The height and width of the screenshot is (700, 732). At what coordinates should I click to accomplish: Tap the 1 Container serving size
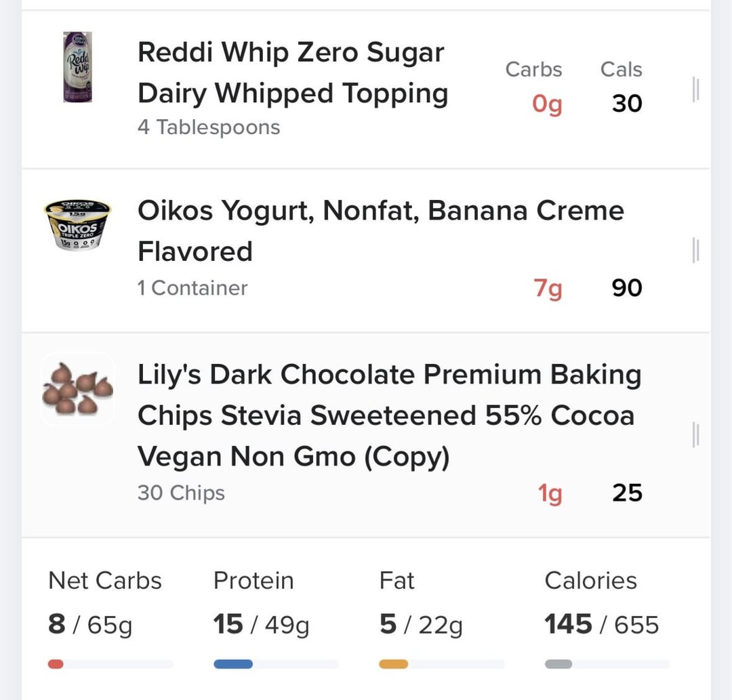(192, 288)
